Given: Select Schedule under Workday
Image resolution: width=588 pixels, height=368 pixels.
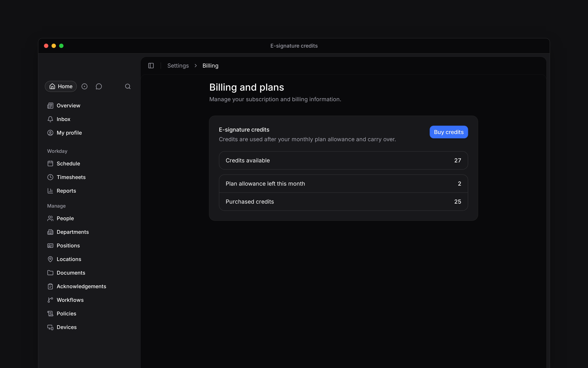Looking at the screenshot, I should tap(68, 164).
